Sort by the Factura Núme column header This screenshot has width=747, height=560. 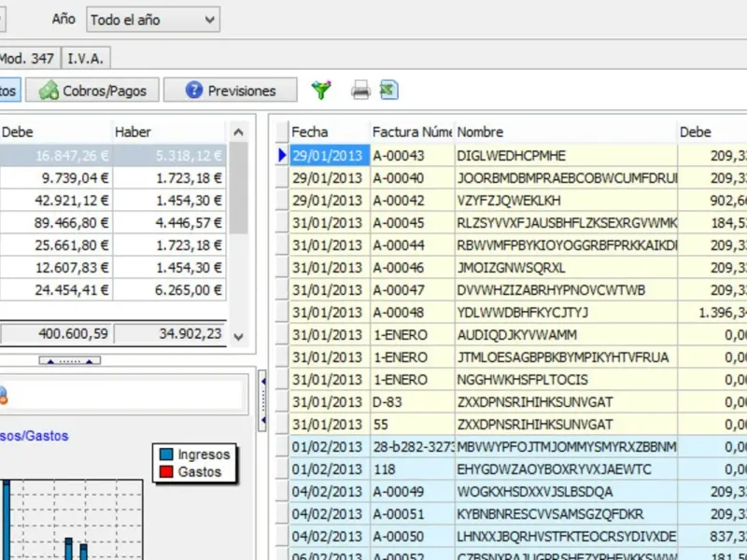413,132
